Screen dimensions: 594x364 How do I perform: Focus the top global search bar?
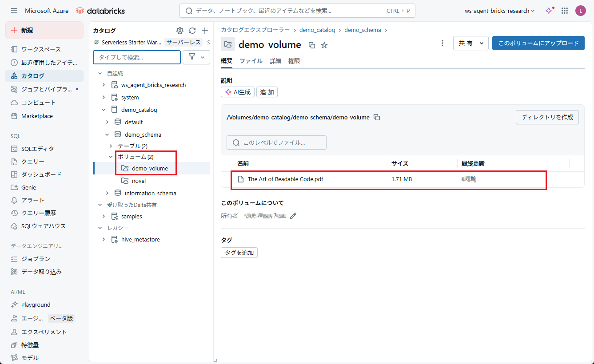pos(297,11)
